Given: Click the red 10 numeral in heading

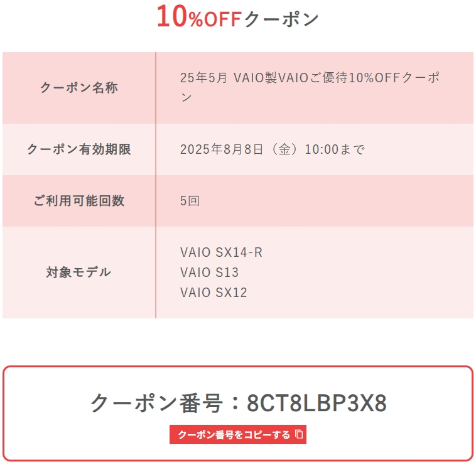Looking at the screenshot, I should (x=172, y=16).
